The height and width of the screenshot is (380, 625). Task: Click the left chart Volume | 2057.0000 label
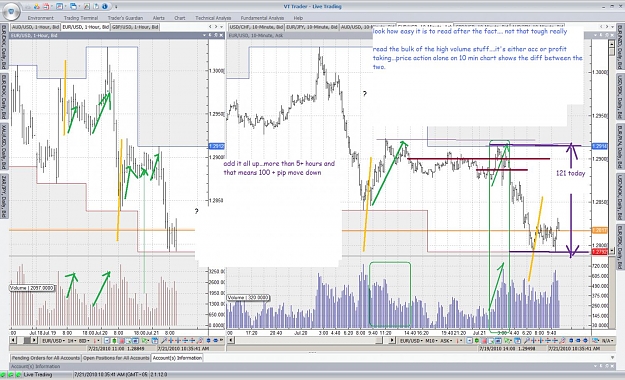[x=32, y=288]
